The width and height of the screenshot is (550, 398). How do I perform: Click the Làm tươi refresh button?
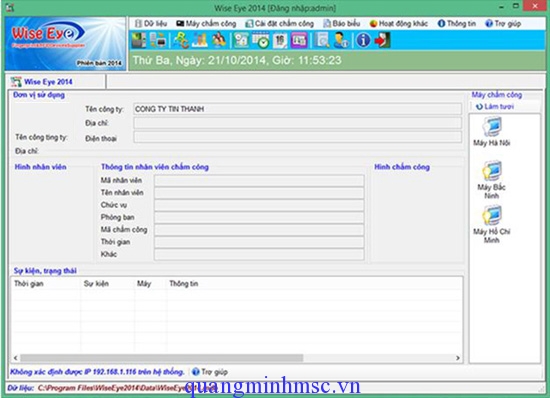click(x=495, y=107)
